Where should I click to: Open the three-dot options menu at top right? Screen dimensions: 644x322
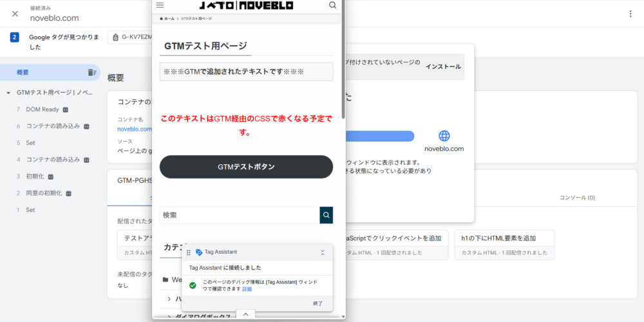pyautogui.click(x=630, y=14)
